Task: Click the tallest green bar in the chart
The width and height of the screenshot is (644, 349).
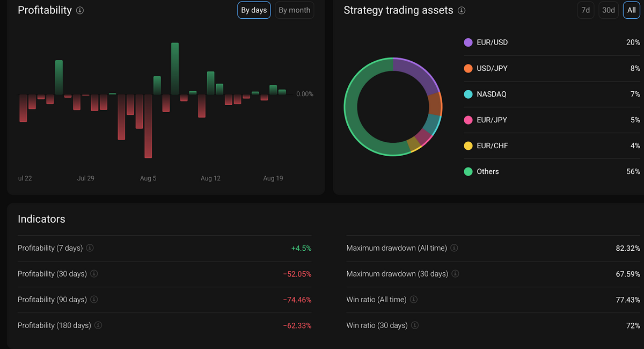Action: [175, 69]
